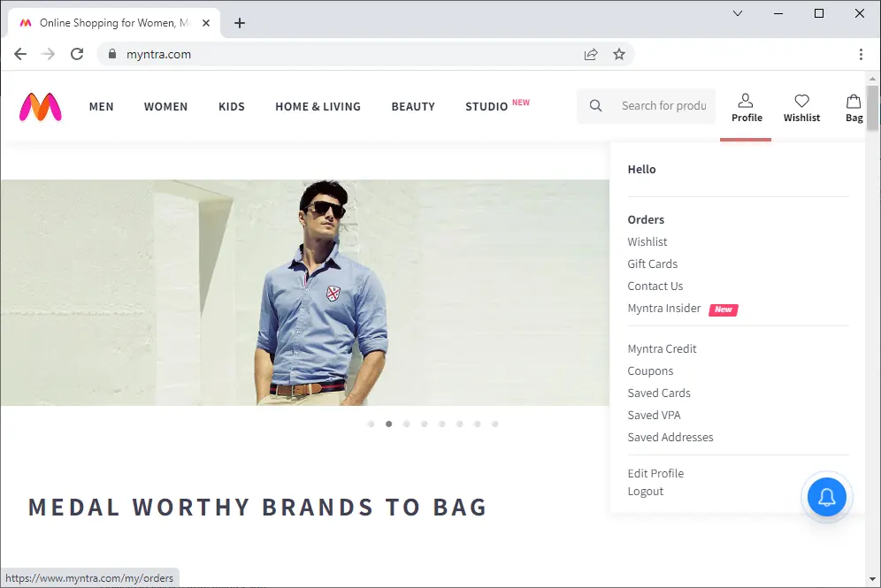Select the first carousel dot
The image size is (881, 588).
[x=371, y=424]
